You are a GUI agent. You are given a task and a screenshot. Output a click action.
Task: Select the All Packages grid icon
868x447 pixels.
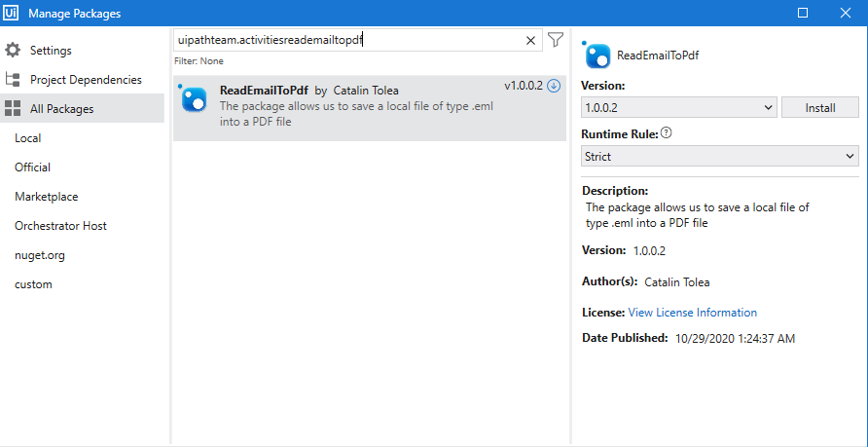[13, 108]
